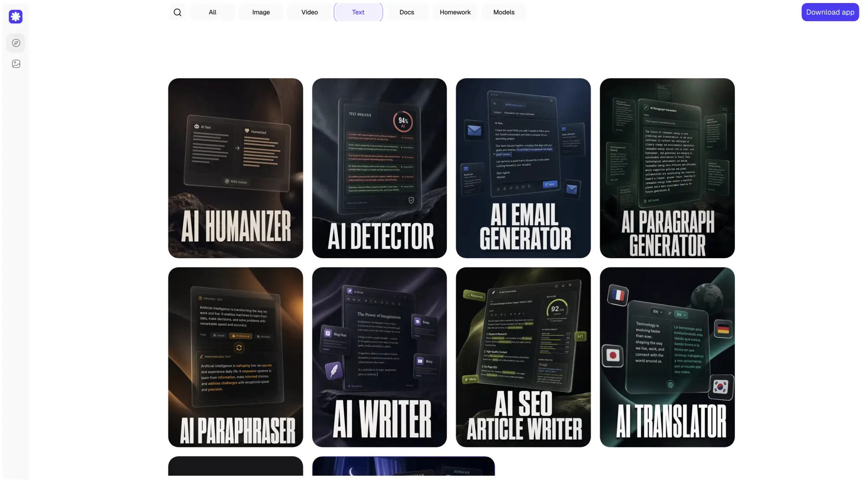This screenshot has height=480, width=868.
Task: Switch to the Image tab
Action: (261, 12)
